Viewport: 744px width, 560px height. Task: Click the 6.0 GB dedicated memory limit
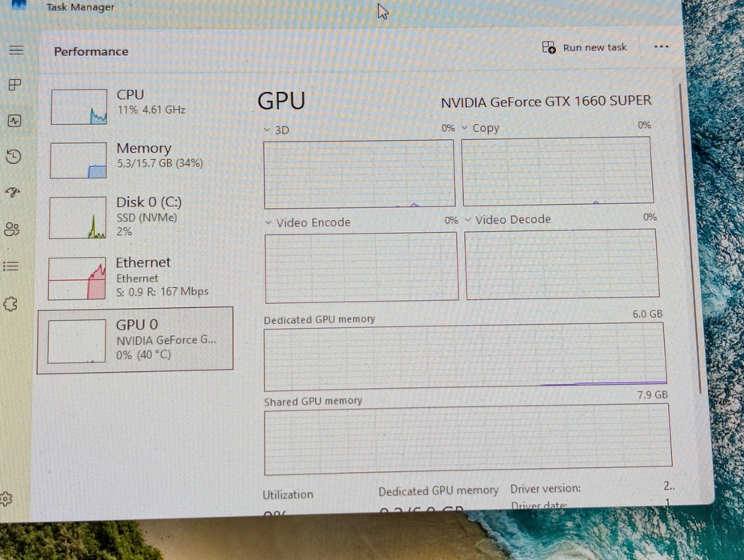pos(647,314)
